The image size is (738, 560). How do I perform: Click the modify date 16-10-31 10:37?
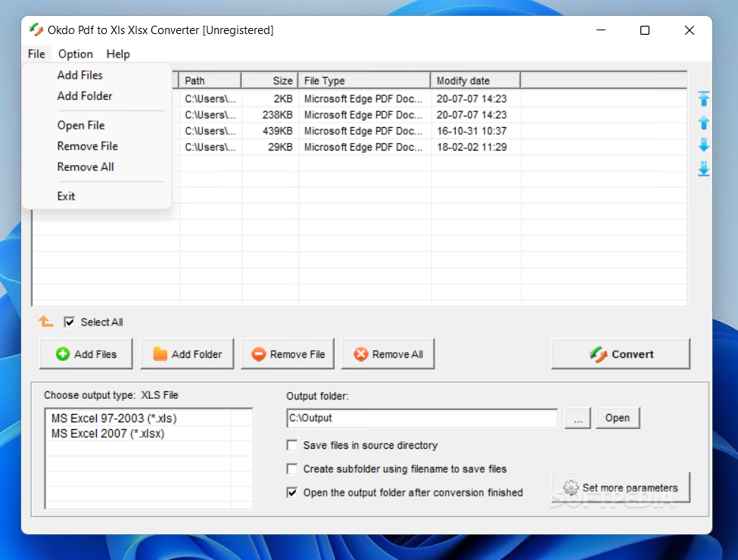pyautogui.click(x=471, y=131)
